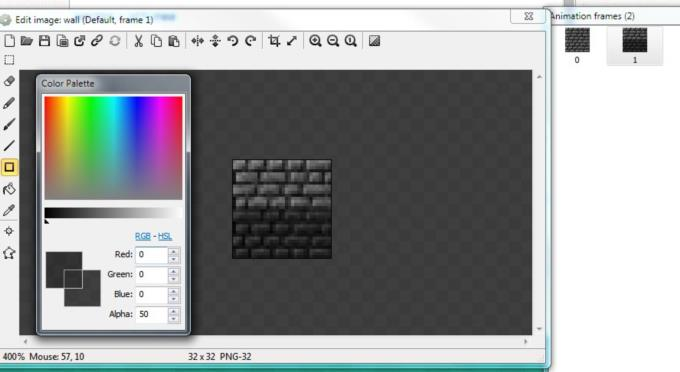
Task: Rotate image clockwise icon
Action: click(x=251, y=41)
